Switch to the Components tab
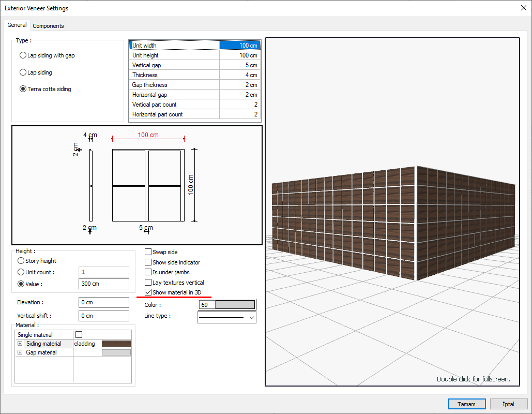The height and width of the screenshot is (414, 532). click(48, 26)
